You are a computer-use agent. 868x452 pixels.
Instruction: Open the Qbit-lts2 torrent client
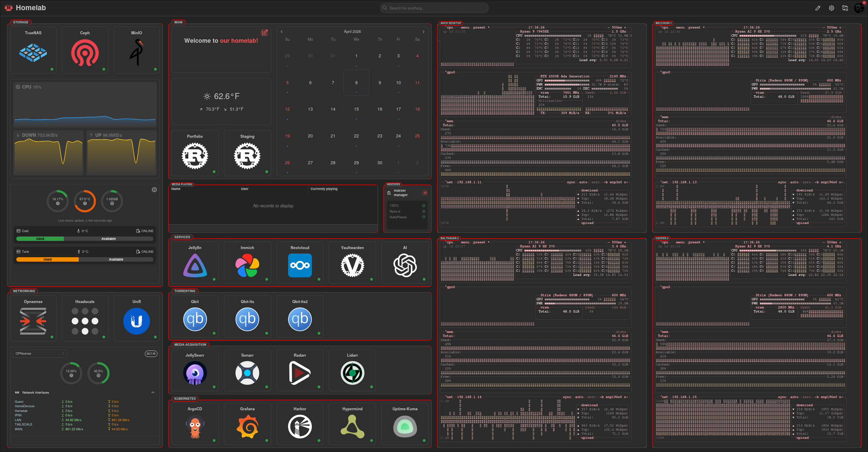click(300, 316)
